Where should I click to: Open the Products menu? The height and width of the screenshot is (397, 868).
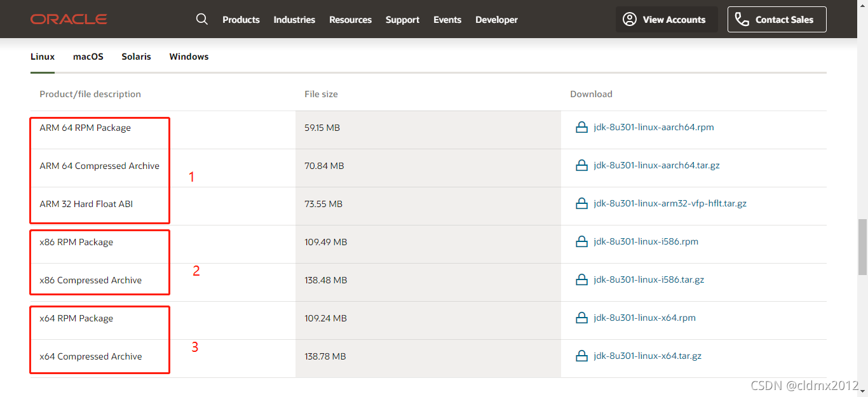click(241, 20)
